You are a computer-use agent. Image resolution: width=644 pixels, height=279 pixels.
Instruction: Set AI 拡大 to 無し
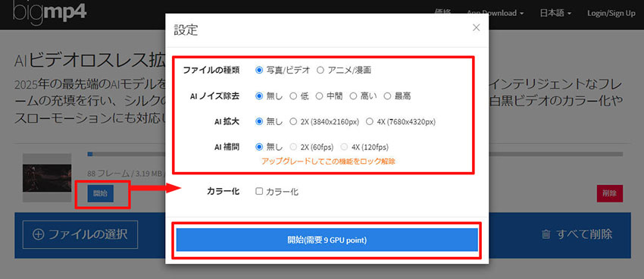point(259,121)
